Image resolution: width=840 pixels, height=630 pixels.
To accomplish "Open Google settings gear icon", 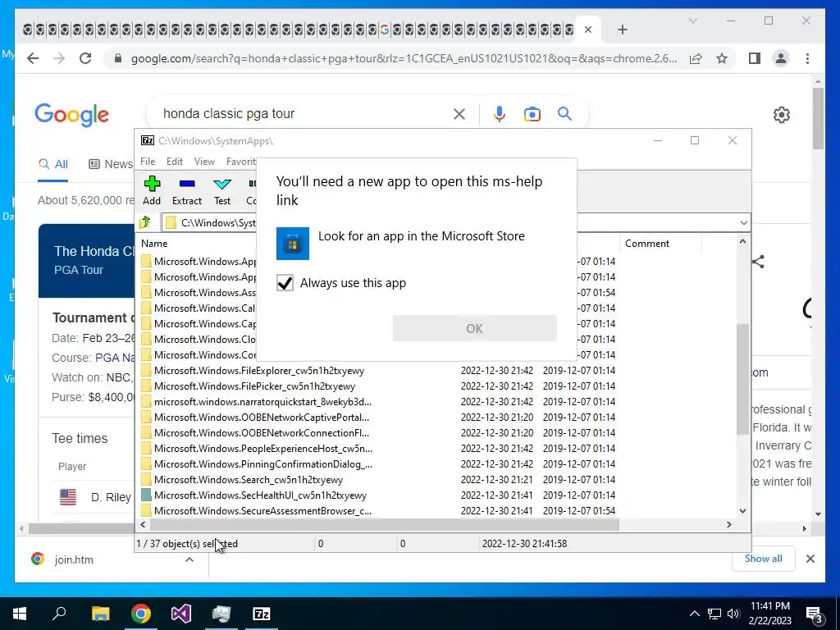I will (782, 114).
